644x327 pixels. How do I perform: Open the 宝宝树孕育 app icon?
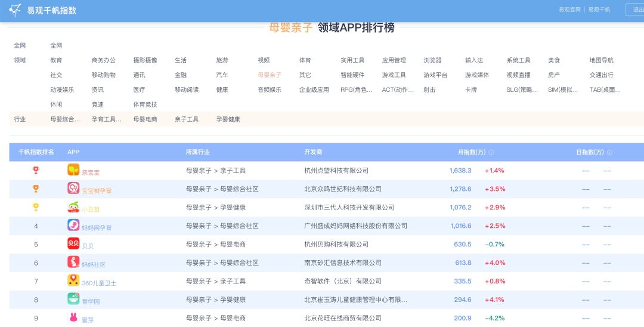pos(73,188)
